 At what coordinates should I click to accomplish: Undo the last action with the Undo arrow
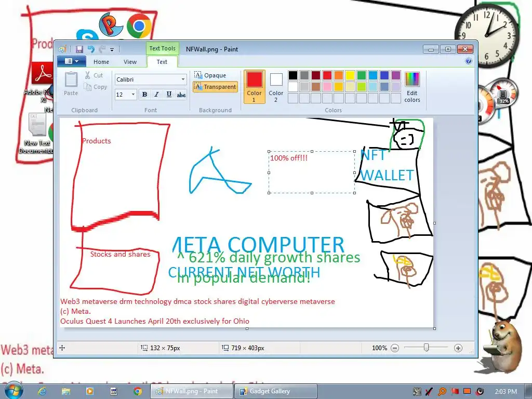pyautogui.click(x=90, y=49)
